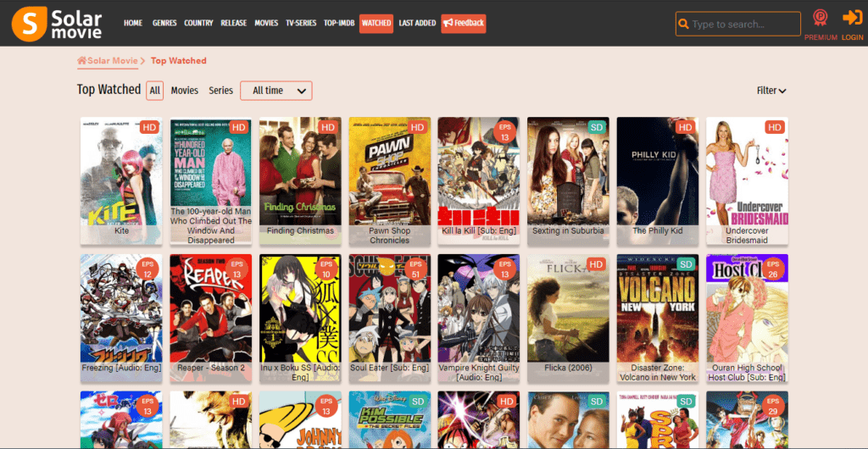Screen dimensions: 868x449
Task: Click the EPS 10 badge on Inu x Boku SS
Action: tap(326, 269)
